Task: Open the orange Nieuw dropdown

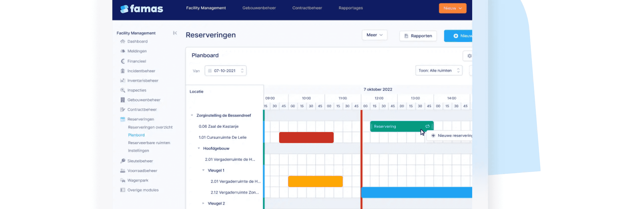Action: pos(453,8)
